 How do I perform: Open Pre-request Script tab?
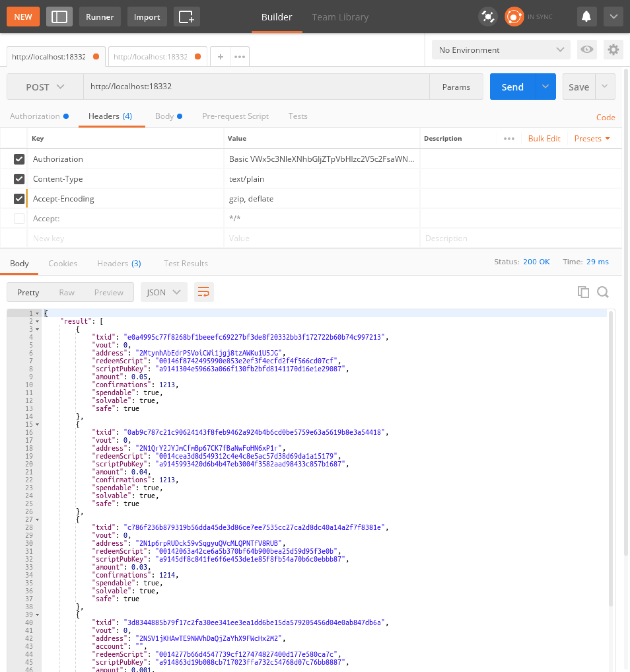(235, 116)
